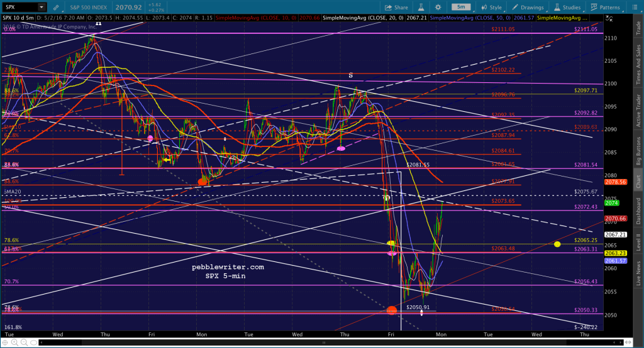Screen dimensions: 644x348
Task: Open the Trade sidebar tab
Action: coord(638,28)
